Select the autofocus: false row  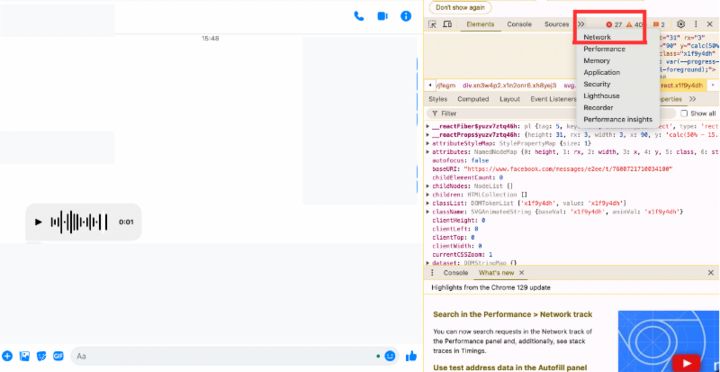point(461,161)
